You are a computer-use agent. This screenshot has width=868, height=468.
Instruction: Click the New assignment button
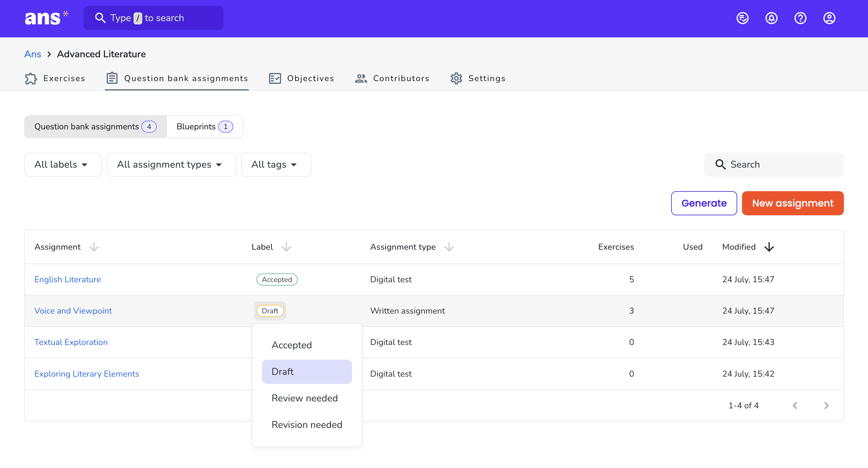pyautogui.click(x=793, y=203)
